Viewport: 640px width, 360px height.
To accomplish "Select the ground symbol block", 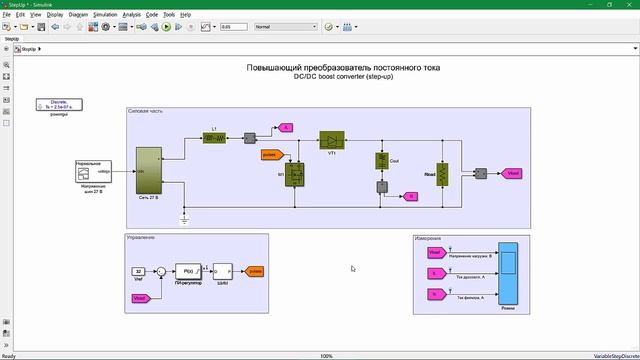I will [x=184, y=220].
